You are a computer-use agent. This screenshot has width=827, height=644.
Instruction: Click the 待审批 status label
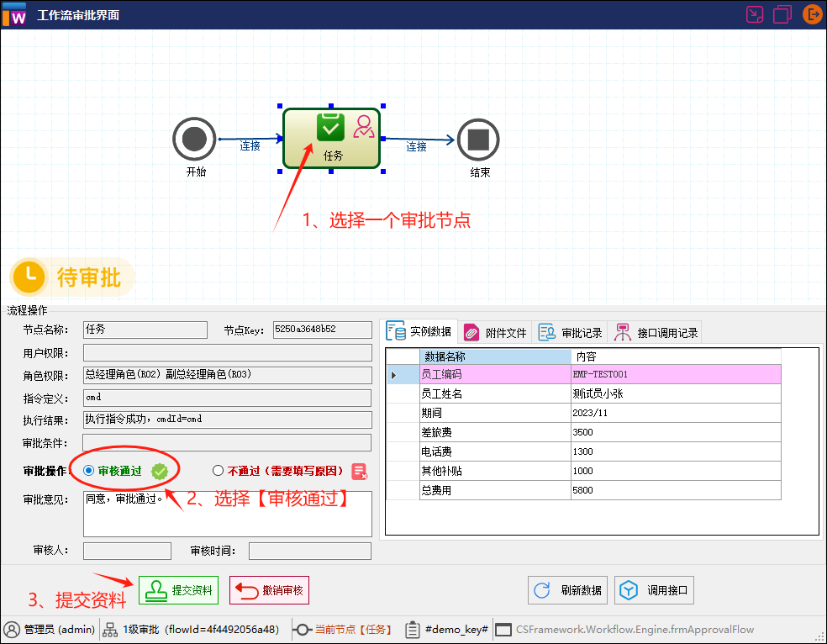point(88,277)
